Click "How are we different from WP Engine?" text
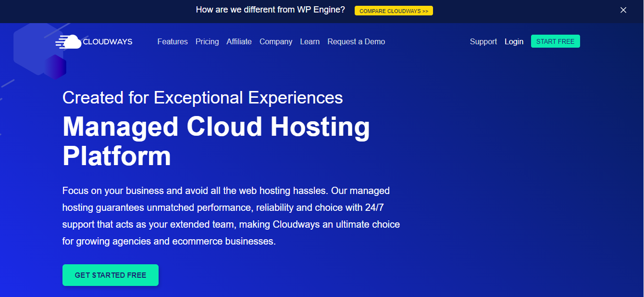Screen dimensions: 644x297 pyautogui.click(x=270, y=10)
